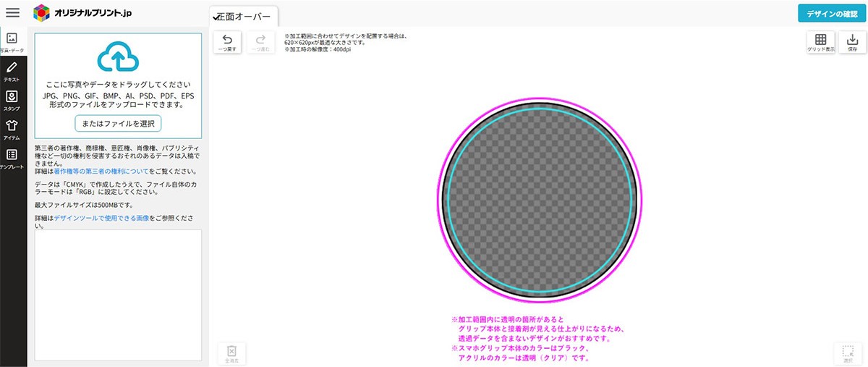Undo with the 一つ戻す button
This screenshot has width=868, height=367.
click(x=227, y=43)
